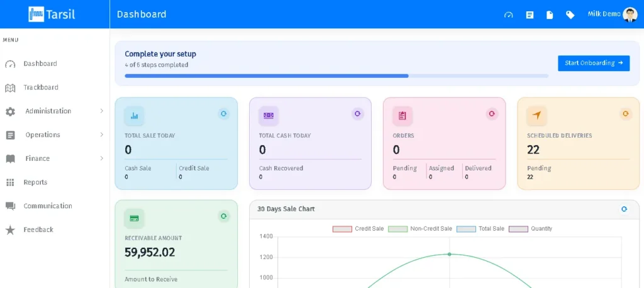Expand the Finance menu chevron

pyautogui.click(x=101, y=158)
